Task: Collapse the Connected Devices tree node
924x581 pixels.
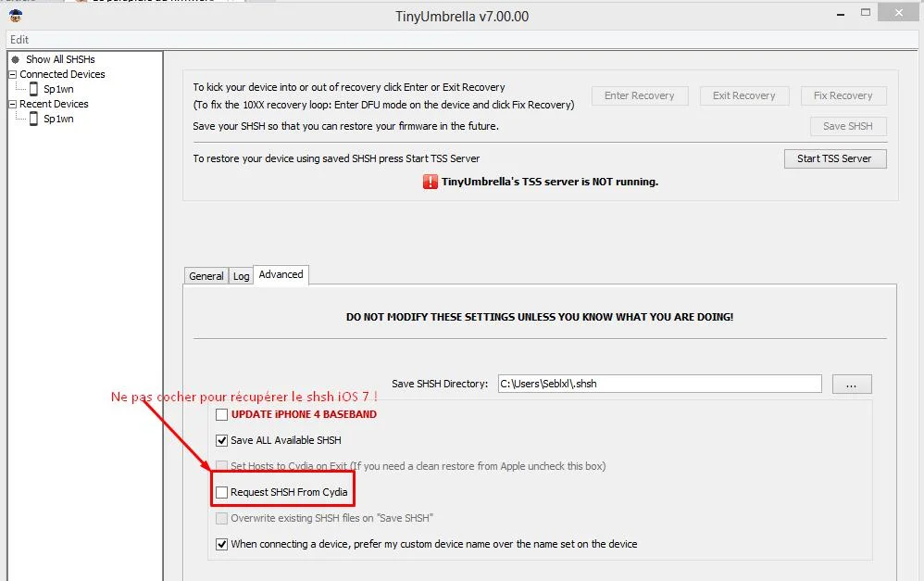Action: (12, 74)
